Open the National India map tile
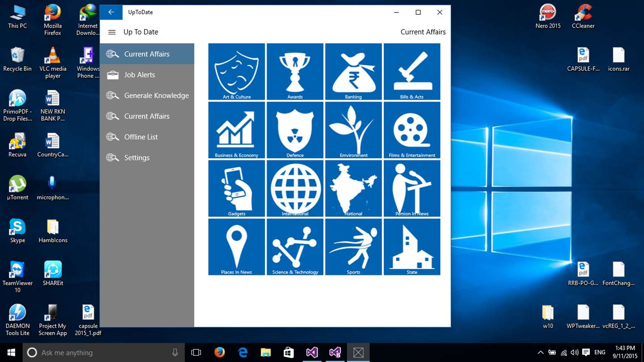This screenshot has width=644, height=362. pyautogui.click(x=353, y=189)
